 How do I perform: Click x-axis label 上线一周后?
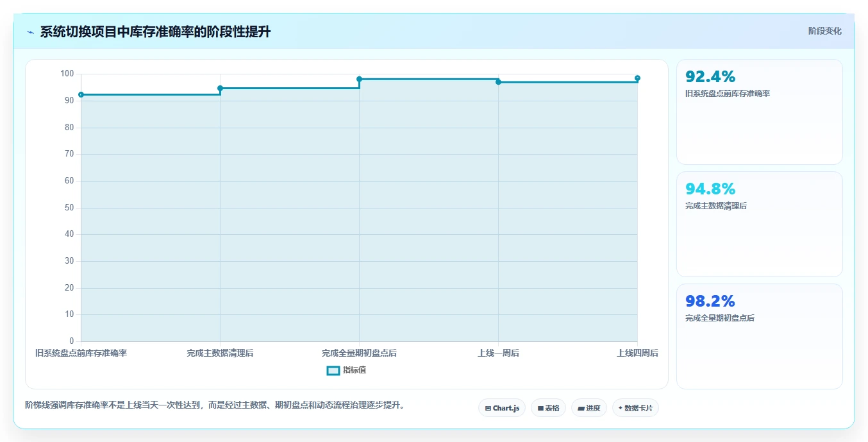pyautogui.click(x=498, y=353)
